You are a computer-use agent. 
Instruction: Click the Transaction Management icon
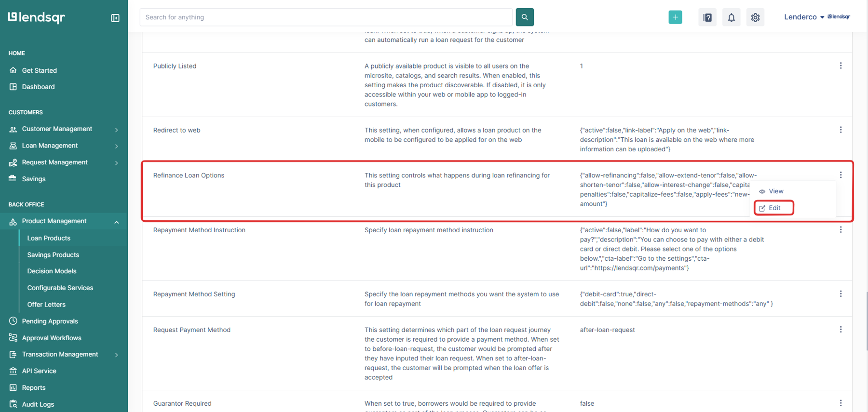coord(13,354)
